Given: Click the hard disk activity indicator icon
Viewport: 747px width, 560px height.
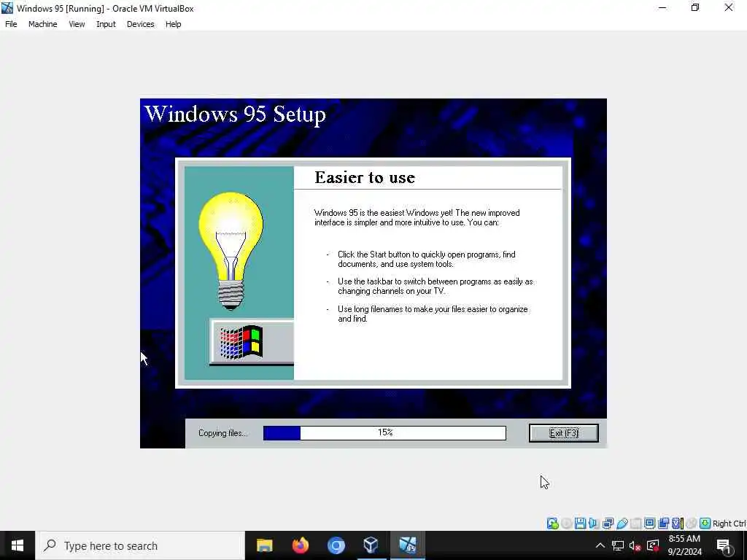Looking at the screenshot, I should pos(553,524).
